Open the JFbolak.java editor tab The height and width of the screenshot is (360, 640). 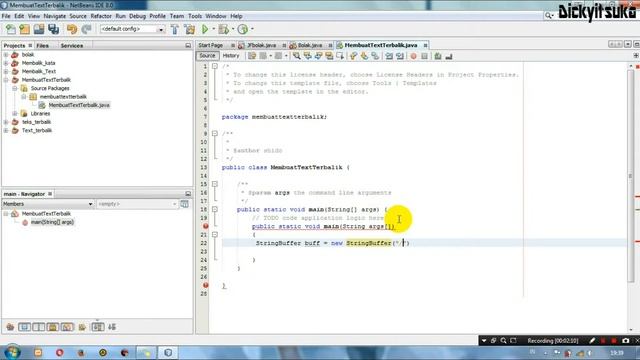coord(262,45)
